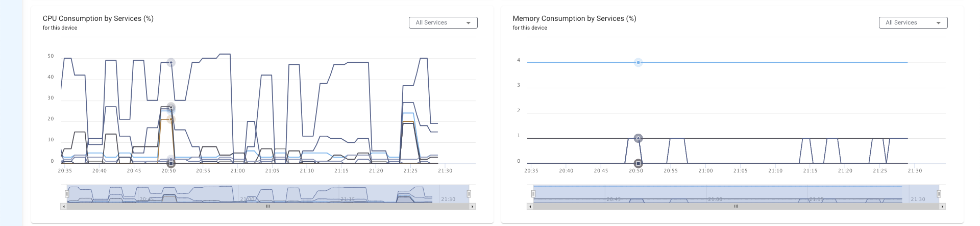Open the CPU chart All Services dropdown
The height and width of the screenshot is (226, 980).
coord(443,23)
